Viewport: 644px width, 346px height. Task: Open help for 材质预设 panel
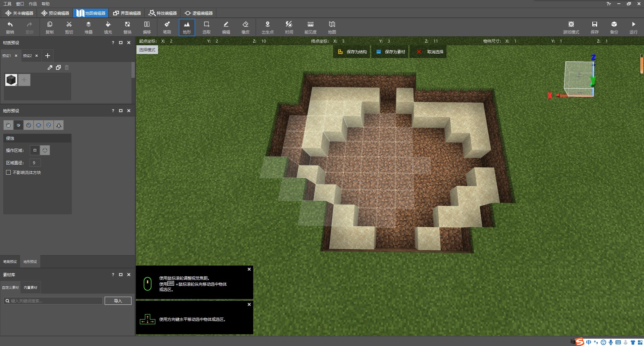click(113, 43)
